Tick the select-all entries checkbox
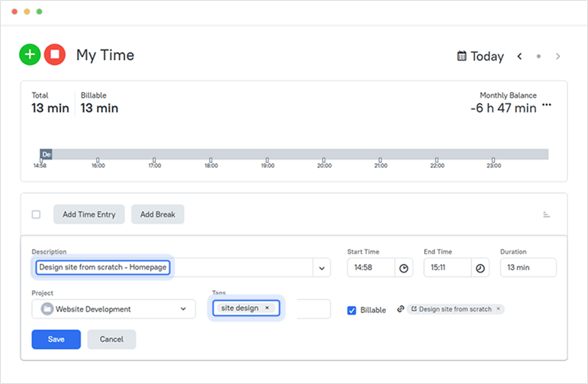The height and width of the screenshot is (384, 588). pos(36,215)
